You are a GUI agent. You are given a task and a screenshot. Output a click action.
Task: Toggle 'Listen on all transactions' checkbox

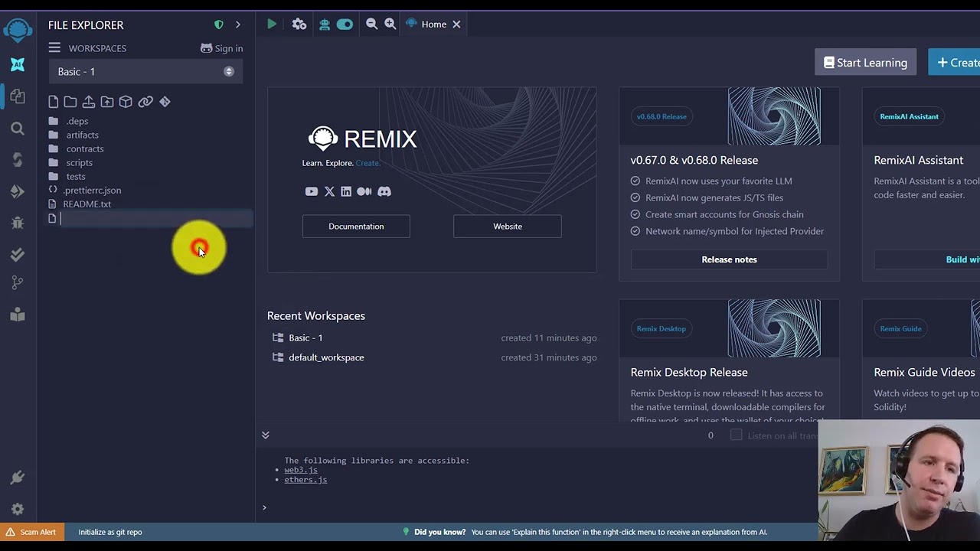[x=736, y=435]
